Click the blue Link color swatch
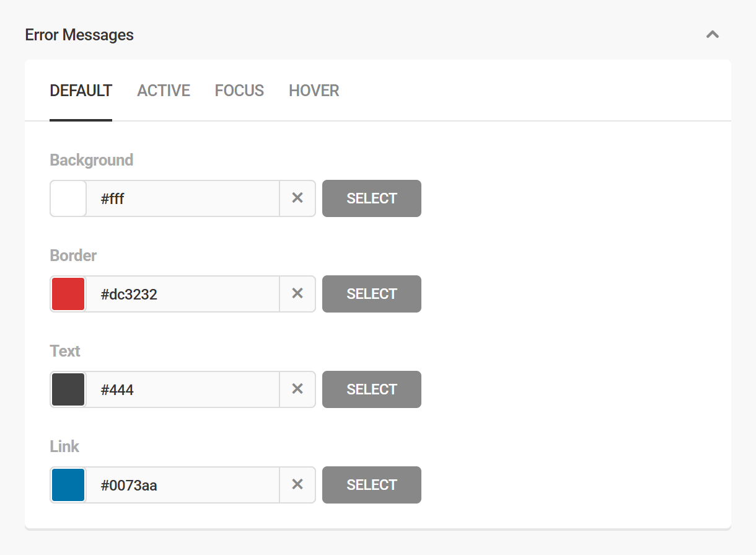This screenshot has width=756, height=555. pyautogui.click(x=68, y=485)
